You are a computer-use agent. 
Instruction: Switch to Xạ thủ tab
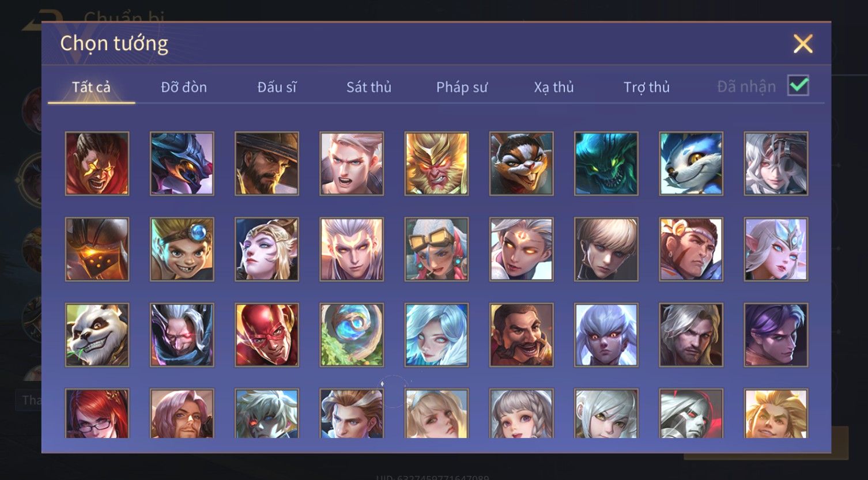point(554,87)
